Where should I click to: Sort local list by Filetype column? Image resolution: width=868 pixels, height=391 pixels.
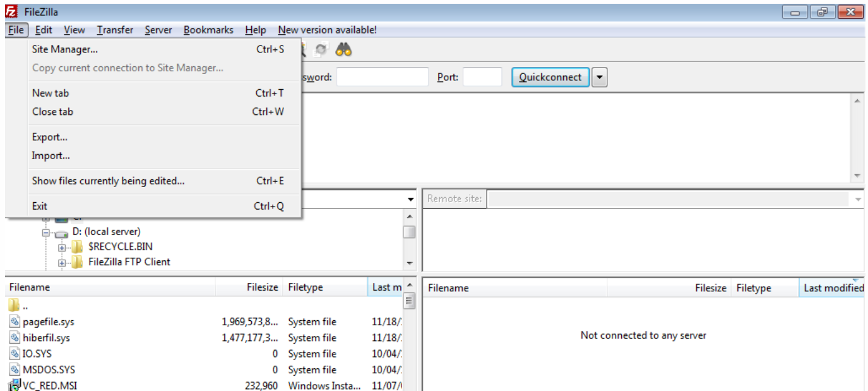click(325, 287)
